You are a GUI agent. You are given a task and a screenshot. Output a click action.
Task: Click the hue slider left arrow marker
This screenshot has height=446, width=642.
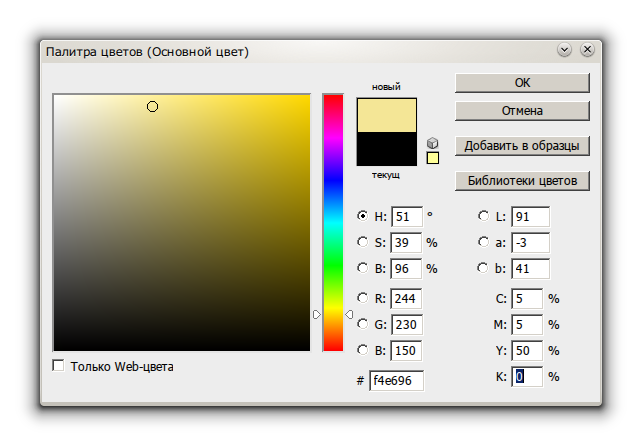click(316, 314)
